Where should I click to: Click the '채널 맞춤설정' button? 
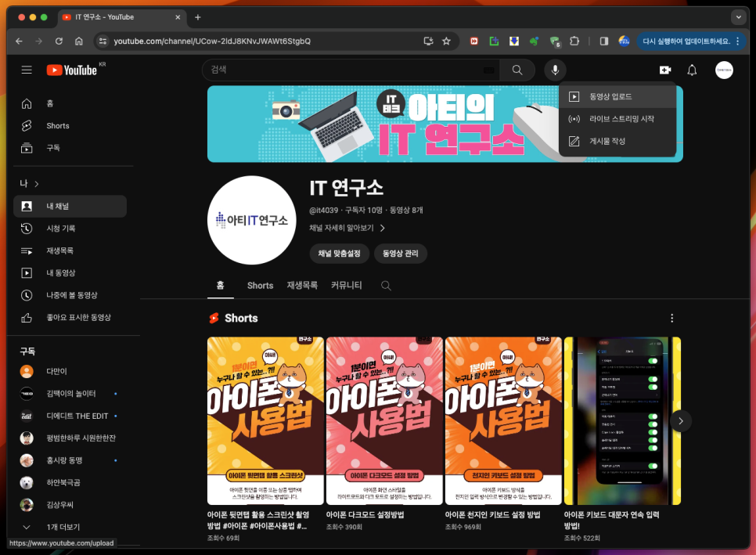[x=339, y=253]
